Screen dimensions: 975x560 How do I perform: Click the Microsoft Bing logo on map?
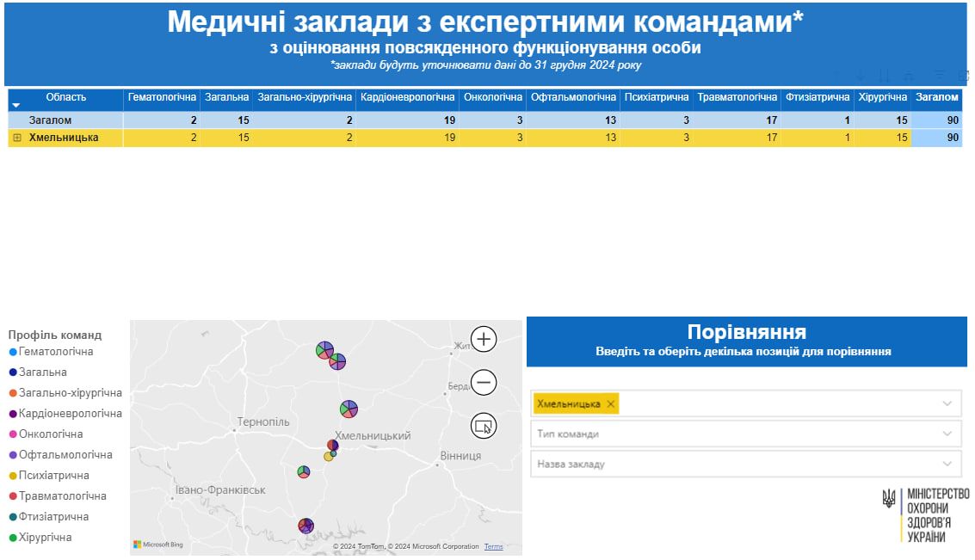click(158, 545)
